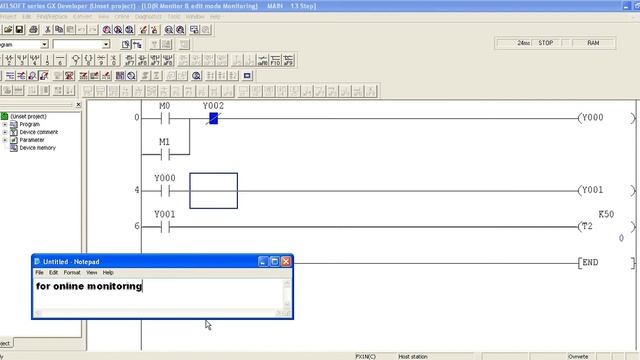Click Notepad horizontal scrollbar left arrow
Screen dimensions: 640x360
38,313
